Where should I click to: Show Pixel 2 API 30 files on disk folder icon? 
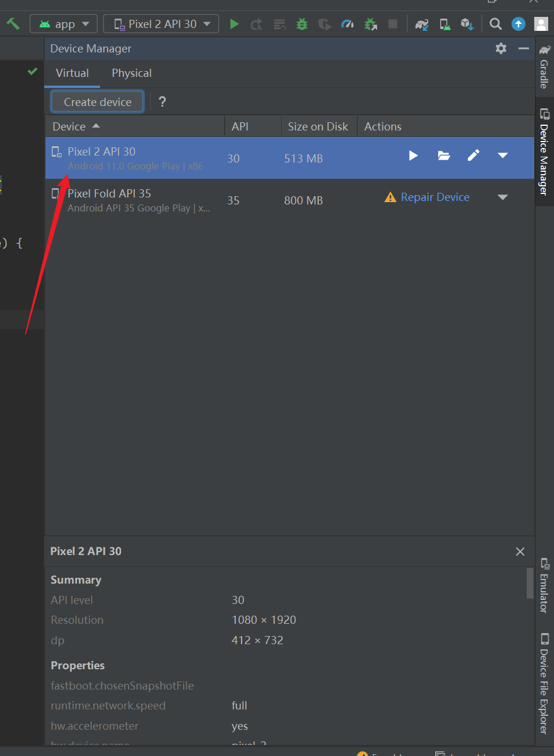[x=444, y=156]
